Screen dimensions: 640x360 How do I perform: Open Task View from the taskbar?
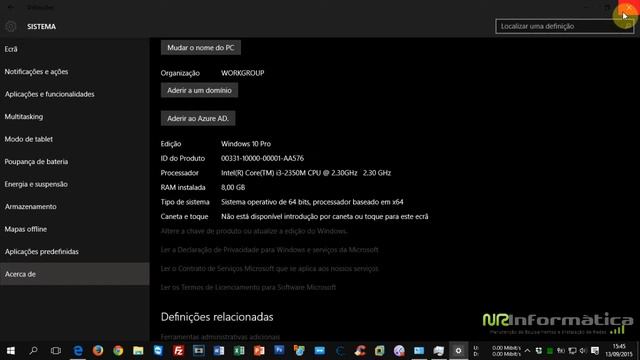[56, 351]
